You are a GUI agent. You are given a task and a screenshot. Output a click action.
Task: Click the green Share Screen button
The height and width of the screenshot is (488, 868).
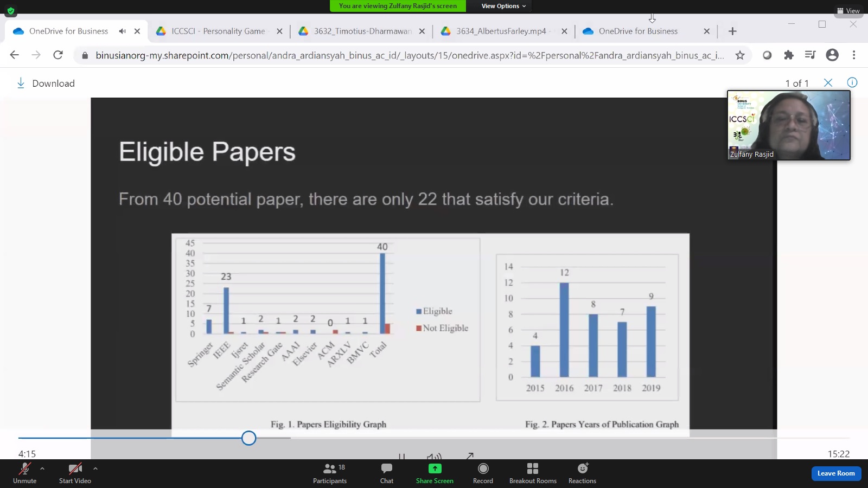coord(435,473)
